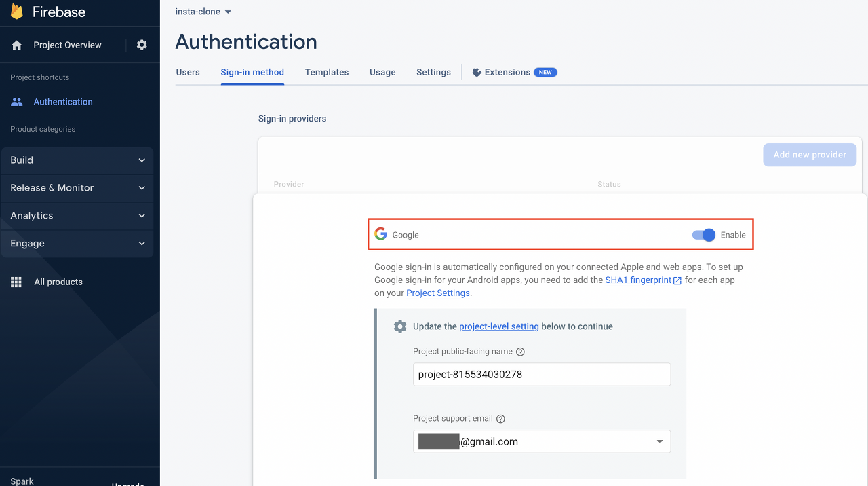The height and width of the screenshot is (486, 868).
Task: Select the Sign-in method tab
Action: 252,72
